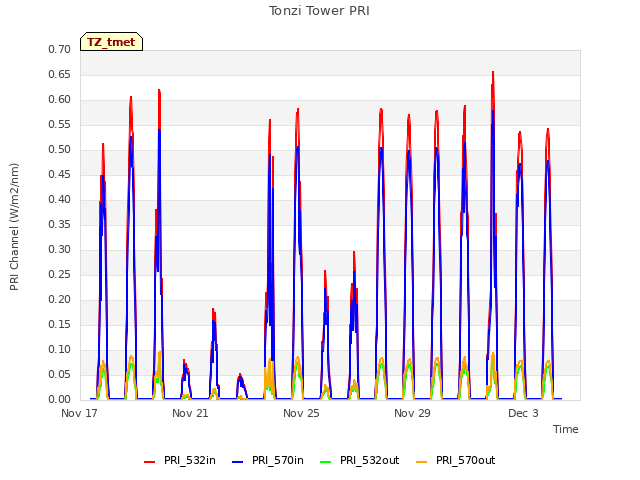
Task: Click the red PRI_532in legend swatch
Action: (x=149, y=462)
